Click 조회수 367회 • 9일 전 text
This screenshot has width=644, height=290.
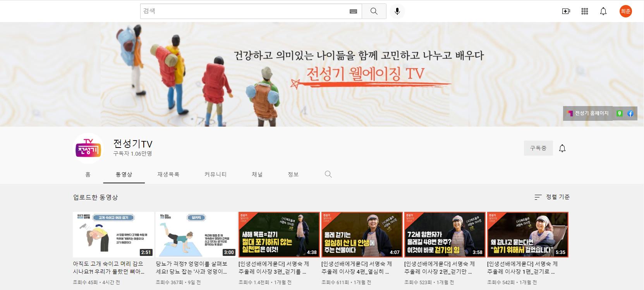click(x=178, y=283)
